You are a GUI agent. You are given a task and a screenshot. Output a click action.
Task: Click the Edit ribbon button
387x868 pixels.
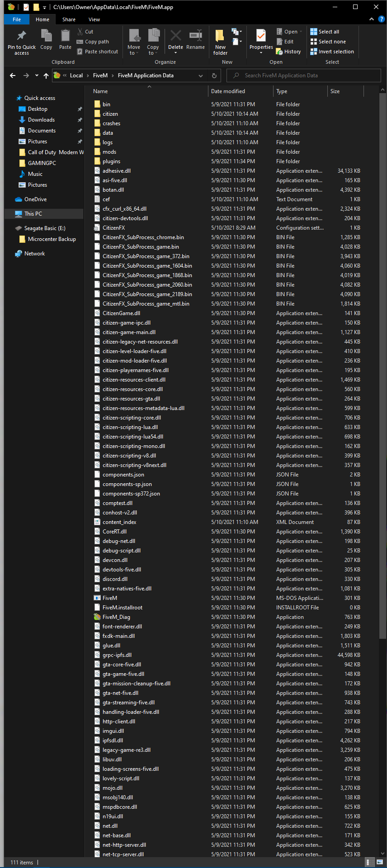tap(285, 42)
